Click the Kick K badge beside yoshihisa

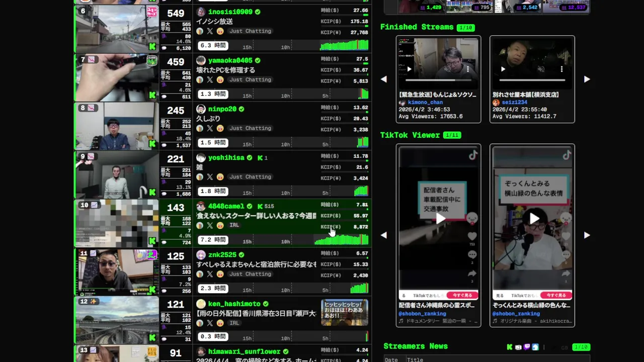point(260,158)
